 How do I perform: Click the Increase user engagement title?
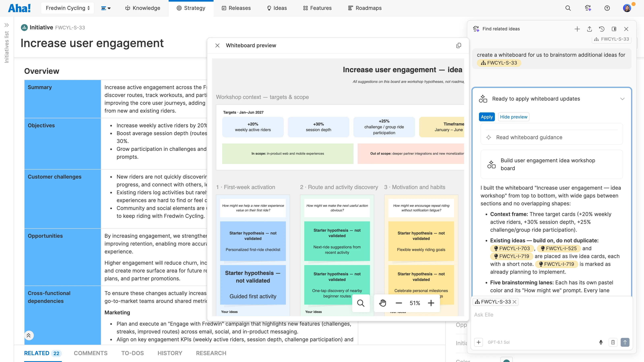point(92,43)
